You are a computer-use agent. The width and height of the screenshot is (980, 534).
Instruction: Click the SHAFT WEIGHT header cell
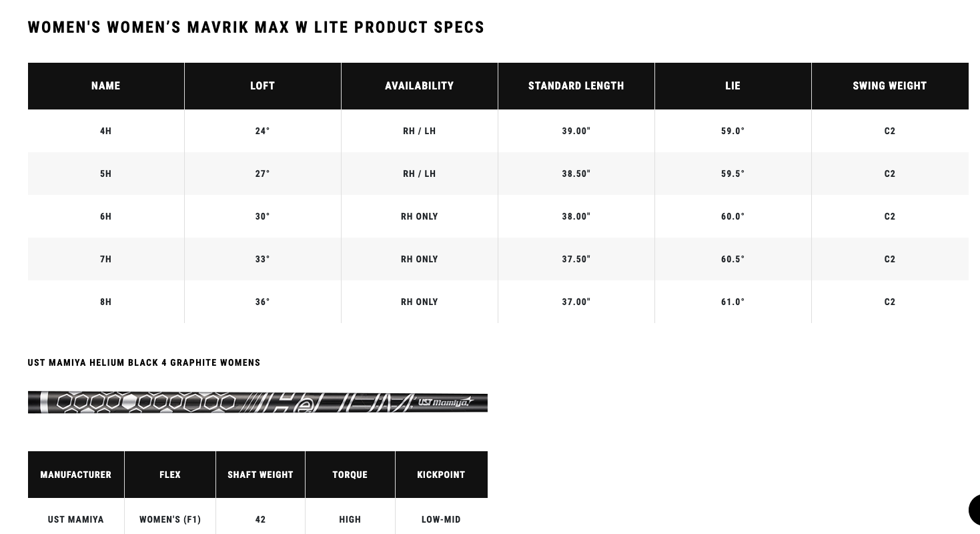pos(261,475)
